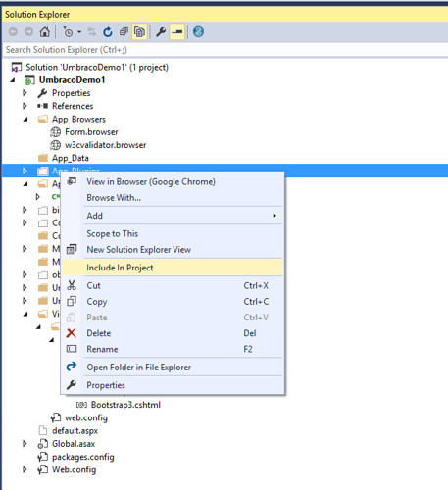Image resolution: width=448 pixels, height=490 pixels.
Task: Open the Pending Changes Filter dropdown arrow
Action: (79, 32)
